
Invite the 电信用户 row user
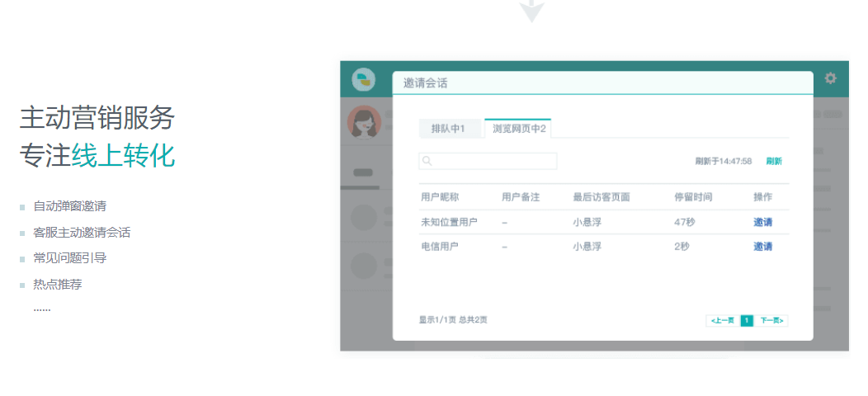763,247
